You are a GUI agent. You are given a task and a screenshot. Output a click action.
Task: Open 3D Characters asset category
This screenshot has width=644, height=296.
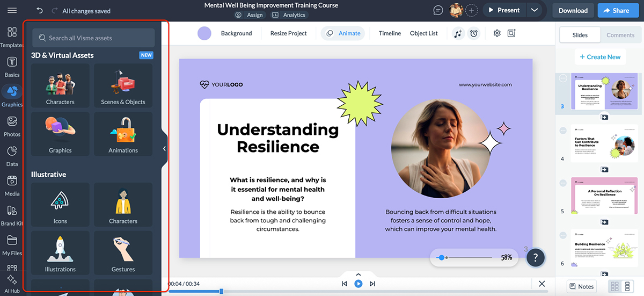coord(60,86)
